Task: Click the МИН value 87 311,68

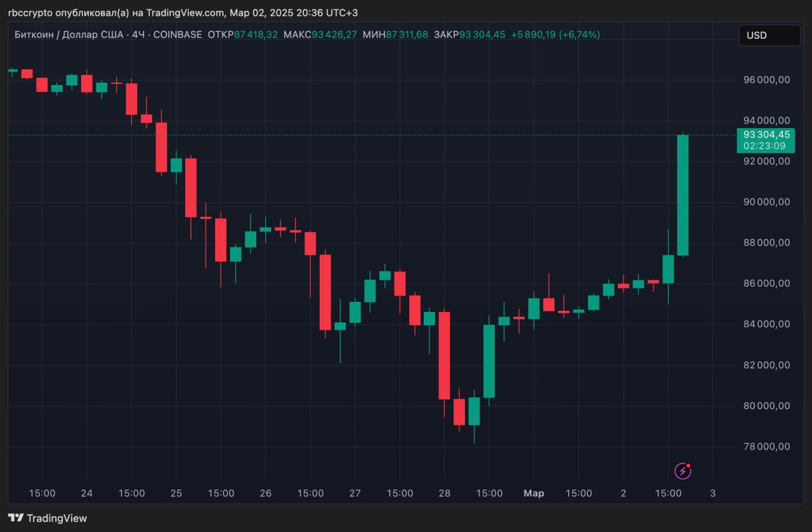Action: (407, 35)
